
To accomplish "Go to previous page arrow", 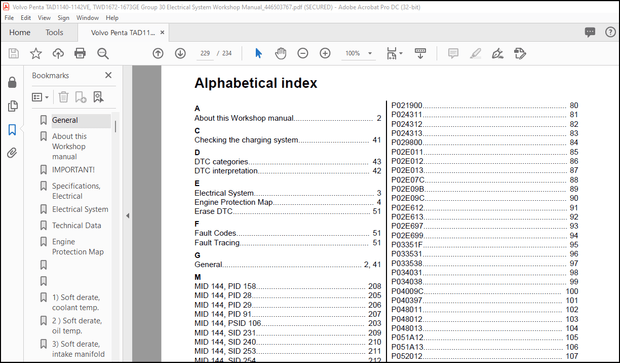I will 158,53.
